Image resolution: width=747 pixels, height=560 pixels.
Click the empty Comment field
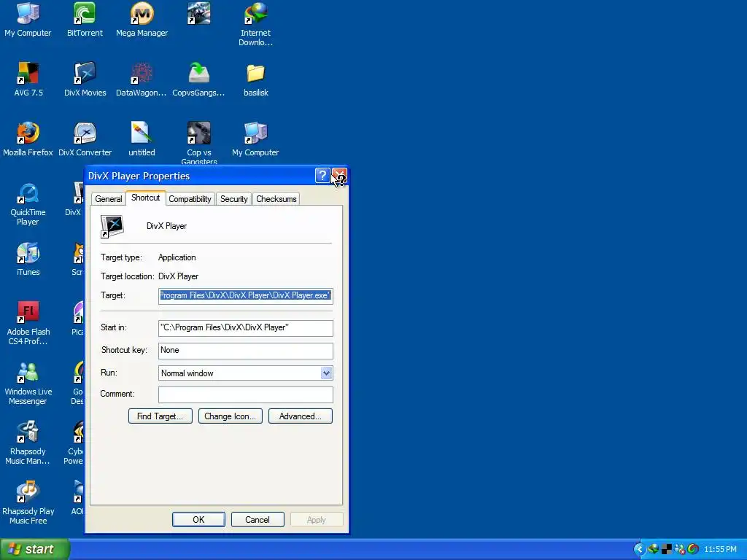coord(245,394)
